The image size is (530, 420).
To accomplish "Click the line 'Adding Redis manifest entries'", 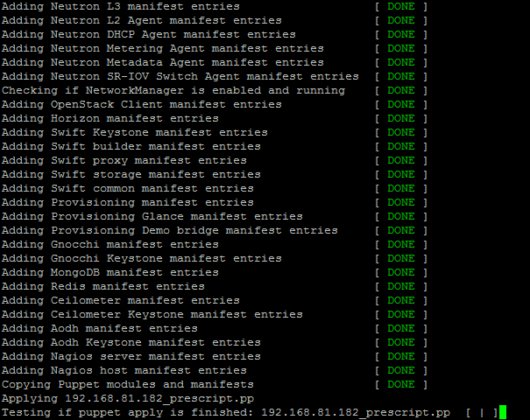I will coord(103,287).
